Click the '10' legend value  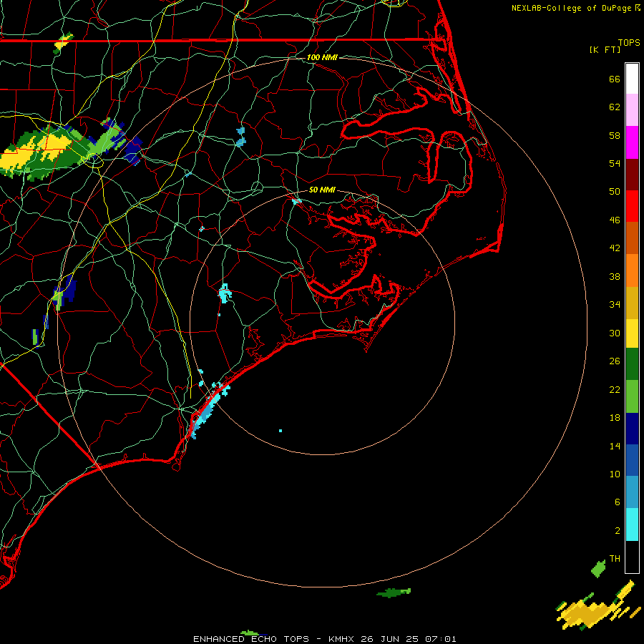[615, 474]
